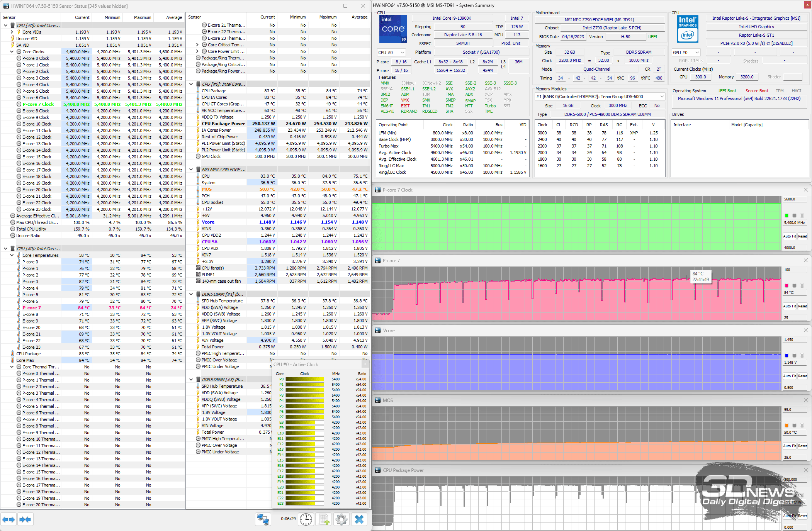Close the MOS graph panel

pos(806,400)
